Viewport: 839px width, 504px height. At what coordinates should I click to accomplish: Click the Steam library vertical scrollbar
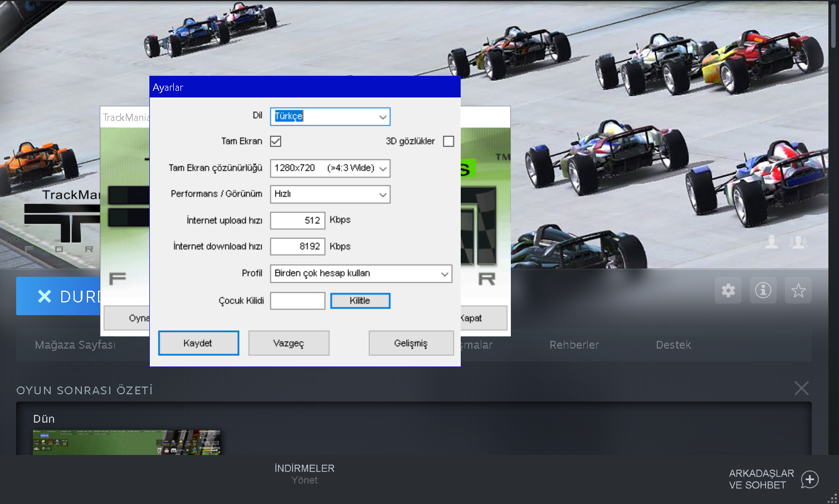point(833,25)
